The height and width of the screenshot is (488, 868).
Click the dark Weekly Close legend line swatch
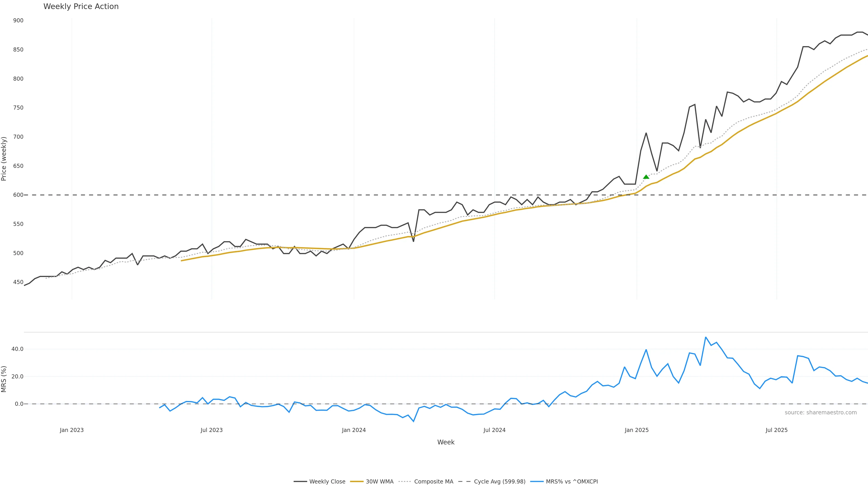point(300,482)
